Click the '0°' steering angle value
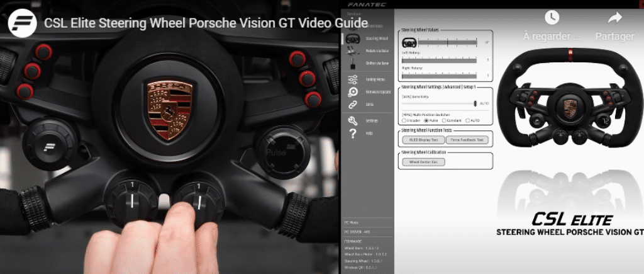This screenshot has height=274, width=644. click(x=487, y=42)
